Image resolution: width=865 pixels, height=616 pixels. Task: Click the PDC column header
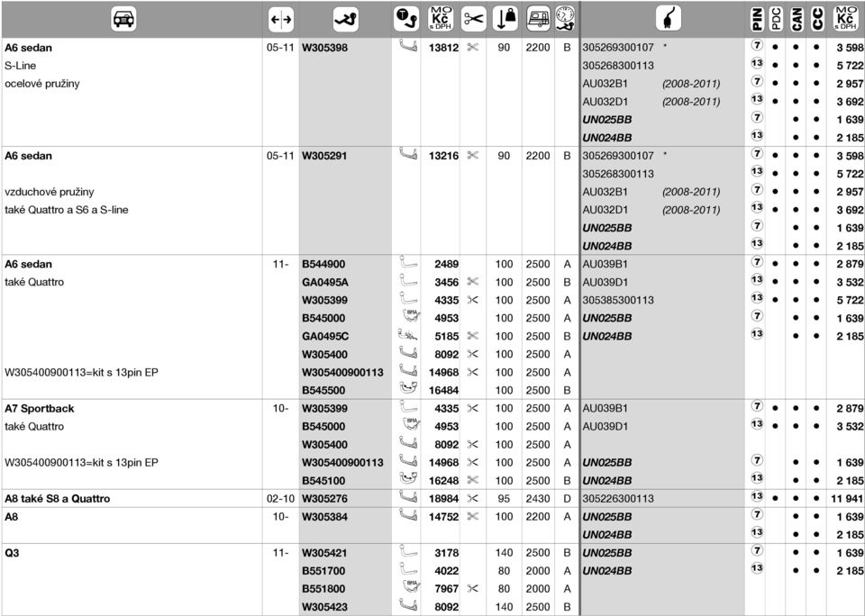click(776, 19)
